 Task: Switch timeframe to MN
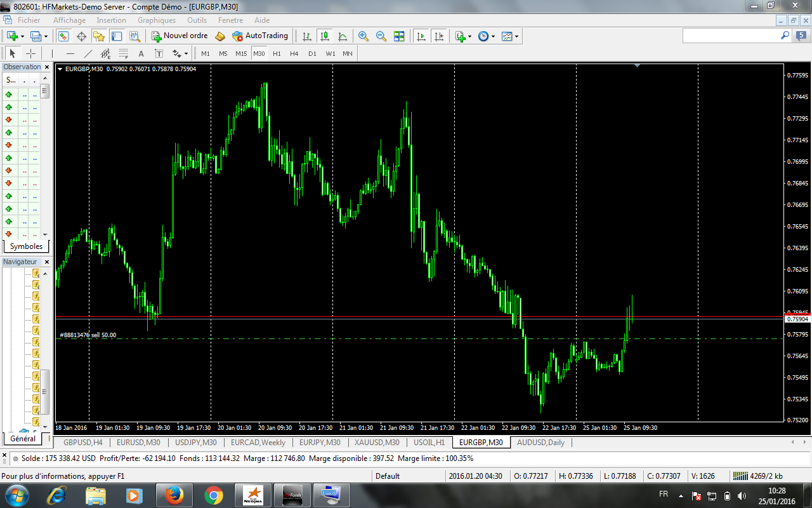click(x=348, y=53)
